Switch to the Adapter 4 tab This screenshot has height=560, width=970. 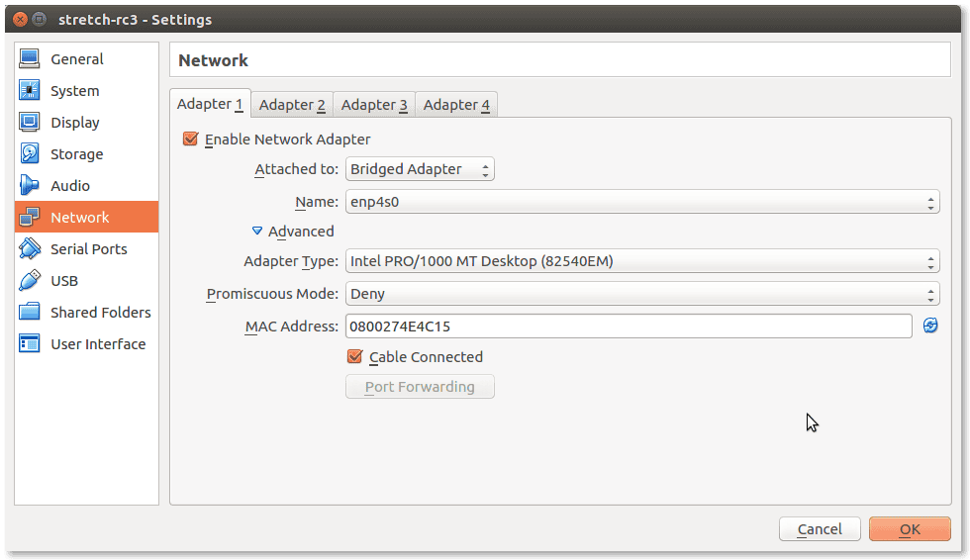[456, 105]
